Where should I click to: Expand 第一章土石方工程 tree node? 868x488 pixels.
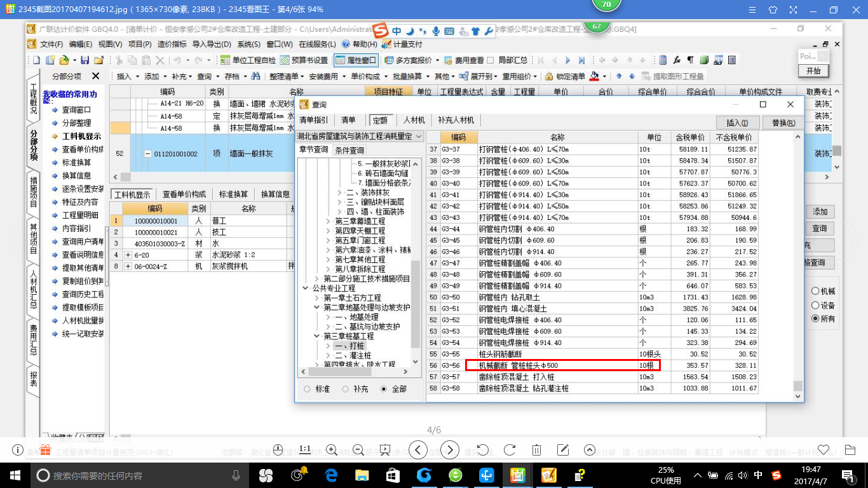(317, 298)
